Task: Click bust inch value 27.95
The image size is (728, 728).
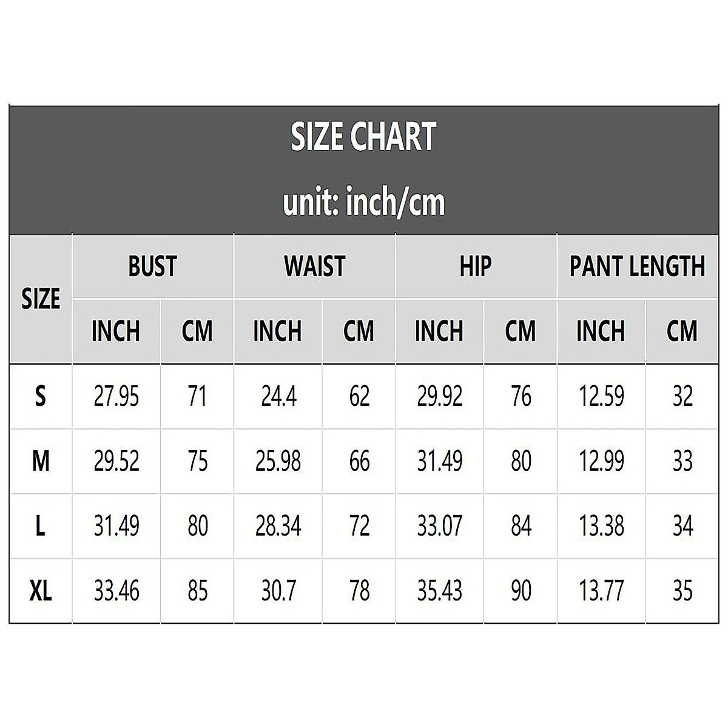Action: (116, 397)
